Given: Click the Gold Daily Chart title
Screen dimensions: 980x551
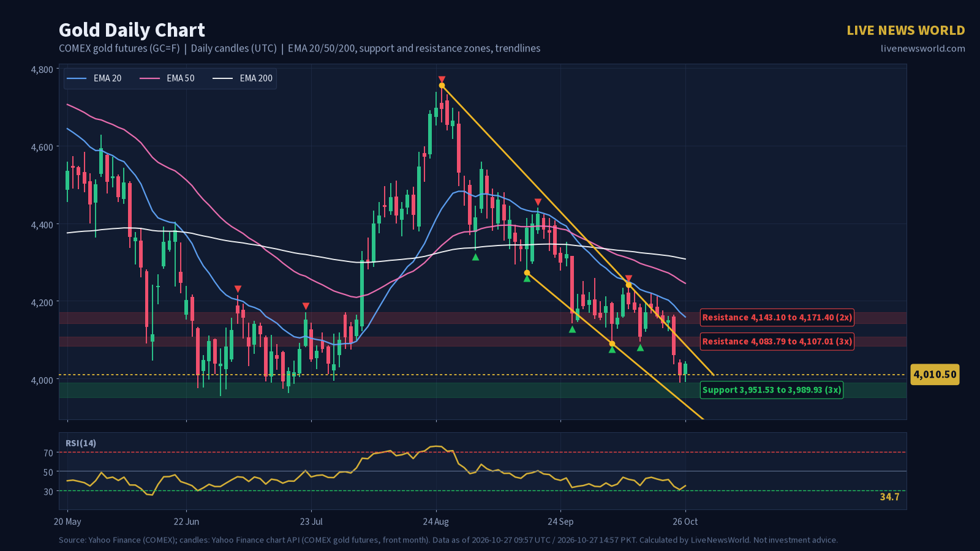Looking at the screenshot, I should pyautogui.click(x=132, y=30).
